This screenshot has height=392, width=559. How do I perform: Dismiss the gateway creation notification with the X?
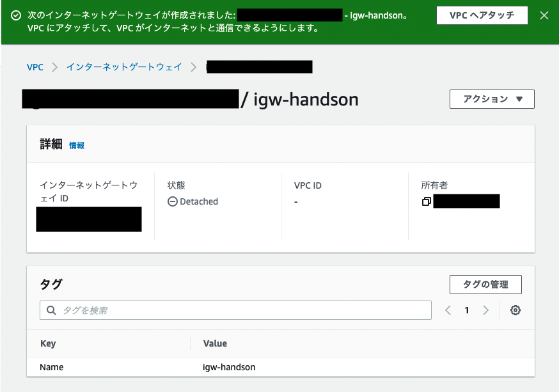coord(544,16)
